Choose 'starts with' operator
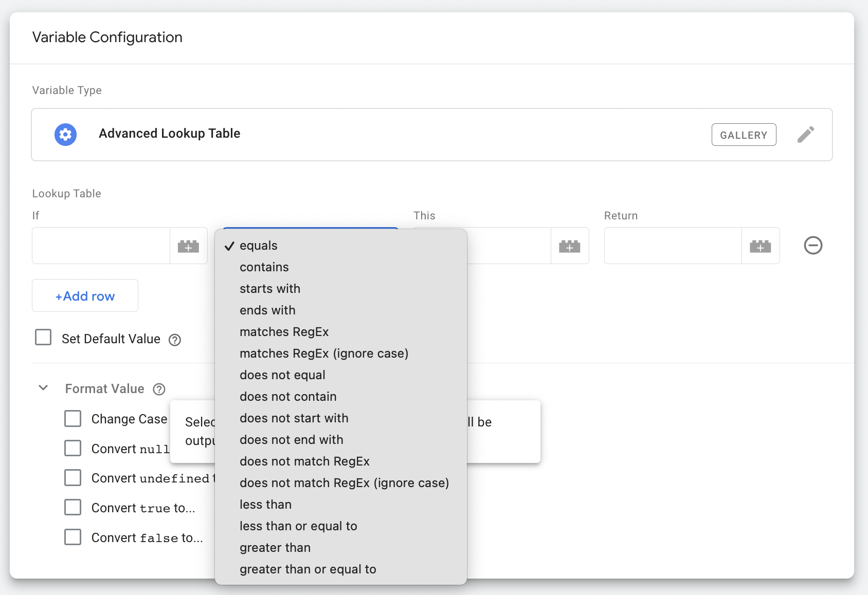 [x=341, y=289]
